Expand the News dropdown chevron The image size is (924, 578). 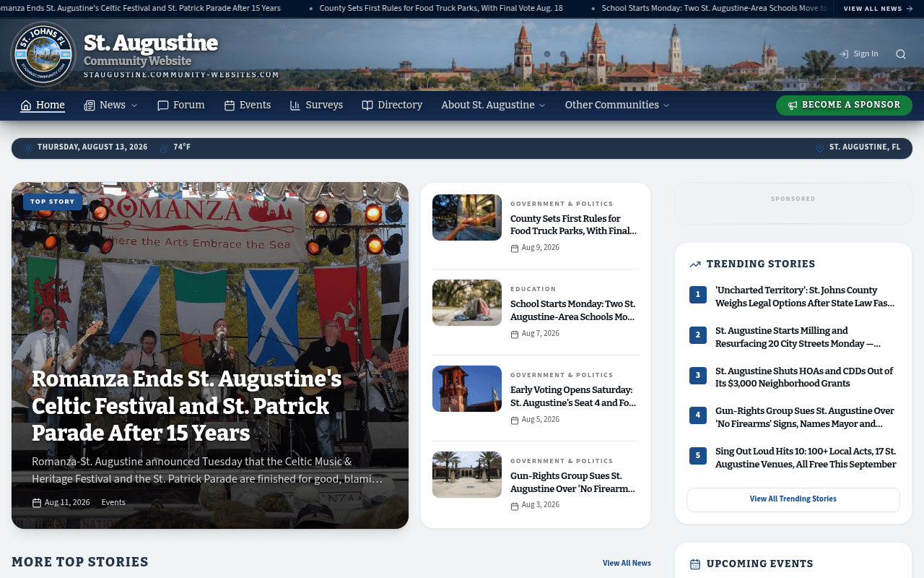(134, 105)
